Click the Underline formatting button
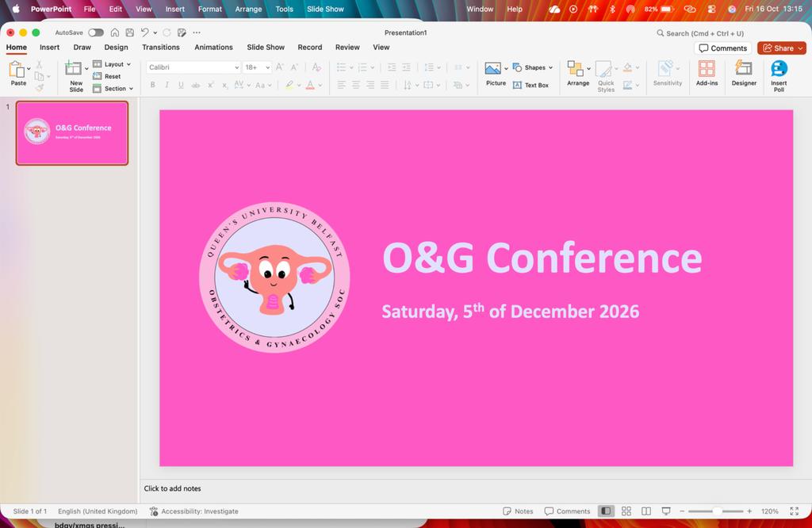The image size is (812, 528). [x=181, y=85]
